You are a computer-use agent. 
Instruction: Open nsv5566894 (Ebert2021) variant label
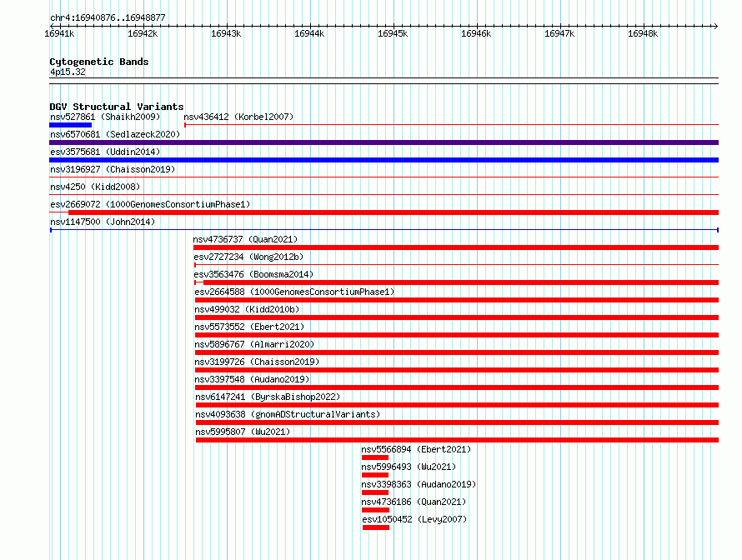click(x=416, y=449)
